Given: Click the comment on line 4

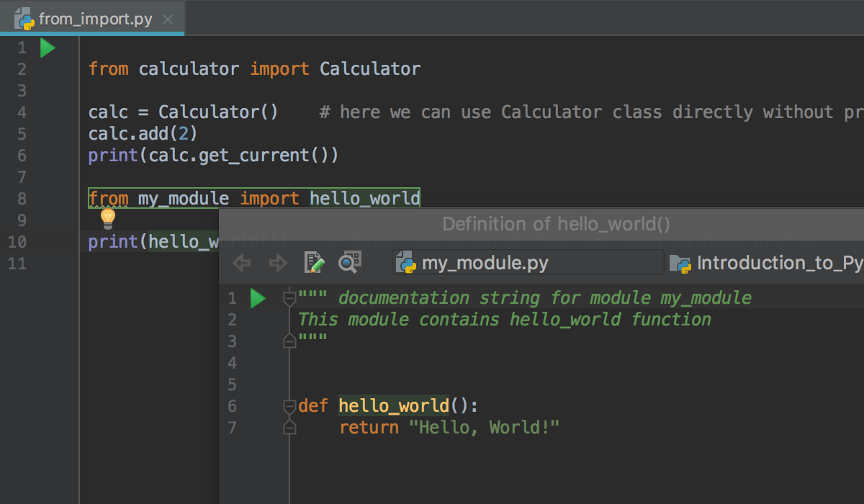Looking at the screenshot, I should pos(591,112).
